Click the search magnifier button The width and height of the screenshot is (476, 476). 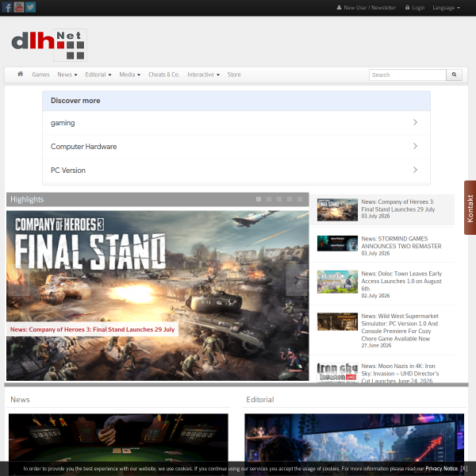454,75
